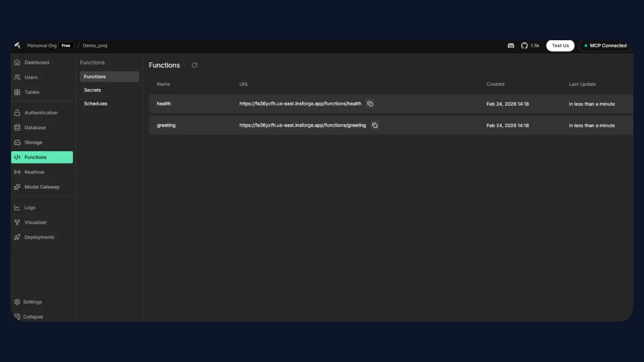Viewport: 644px width, 362px height.
Task: Refresh the Functions list
Action: (194, 65)
